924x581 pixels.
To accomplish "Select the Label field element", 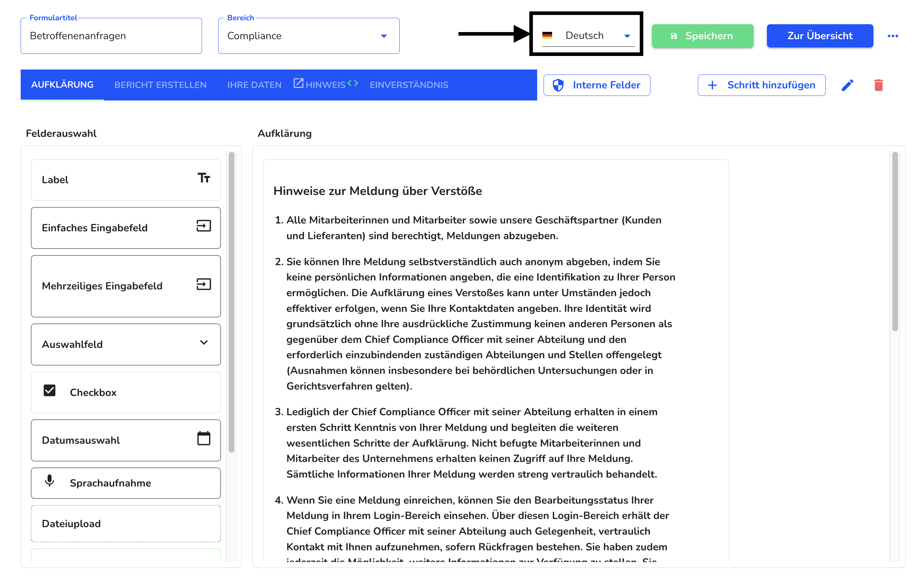I will 126,180.
